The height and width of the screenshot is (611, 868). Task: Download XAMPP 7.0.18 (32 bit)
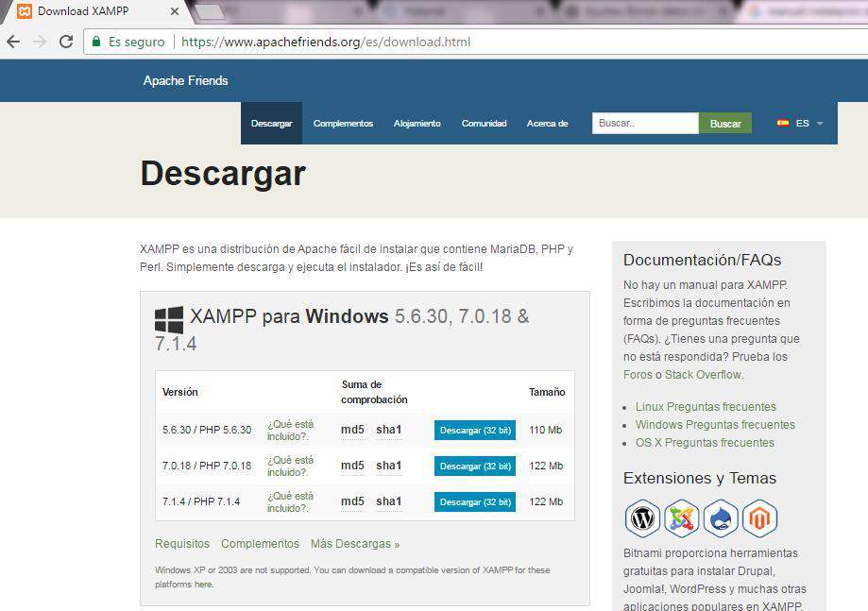click(475, 467)
